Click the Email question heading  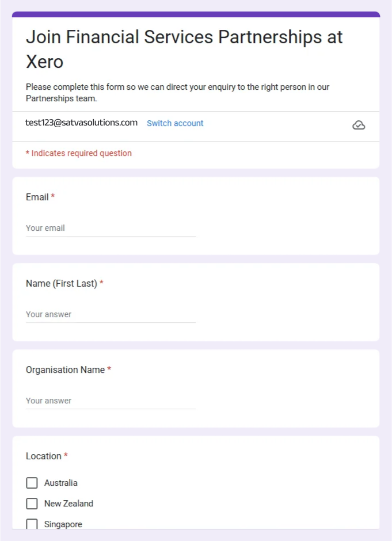point(37,197)
